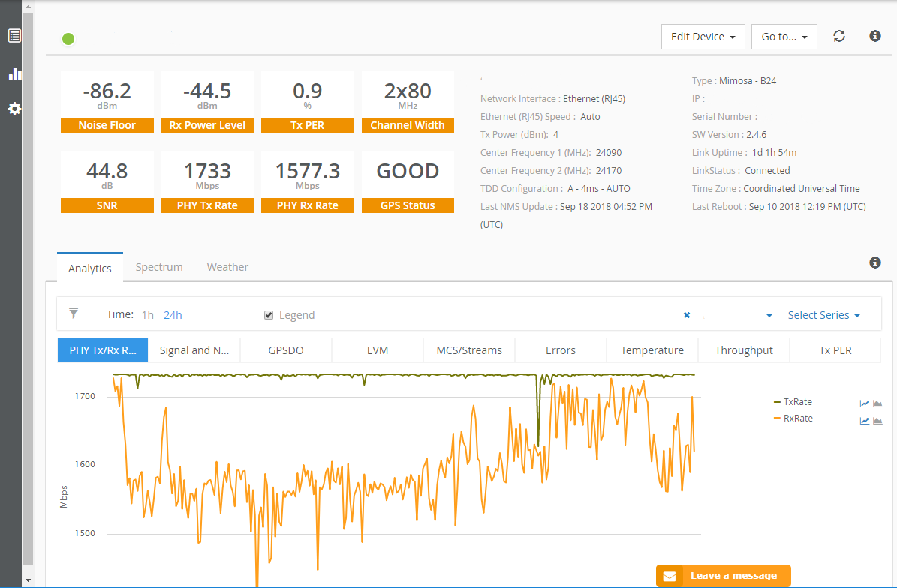Image resolution: width=897 pixels, height=588 pixels.
Task: Open the Go to... dropdown
Action: [784, 37]
